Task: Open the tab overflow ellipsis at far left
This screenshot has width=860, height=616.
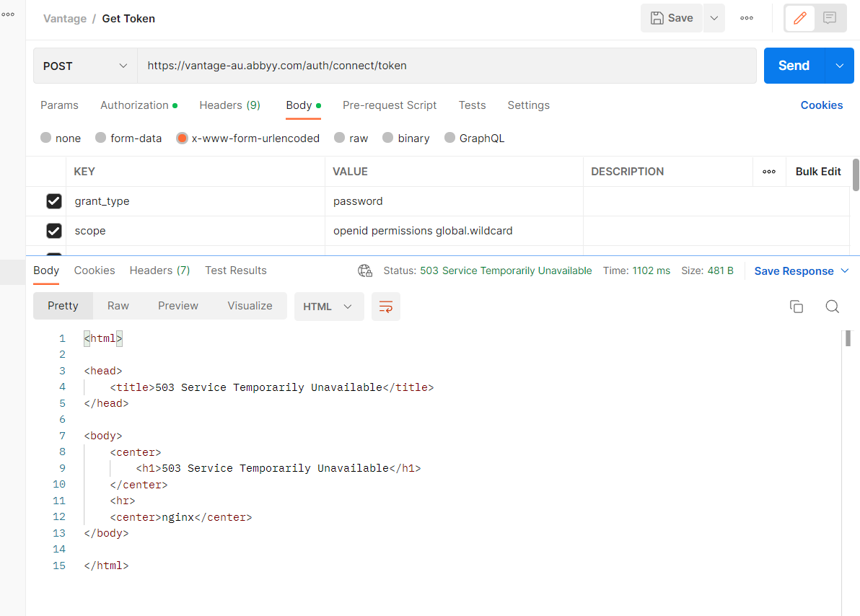Action: [8, 14]
